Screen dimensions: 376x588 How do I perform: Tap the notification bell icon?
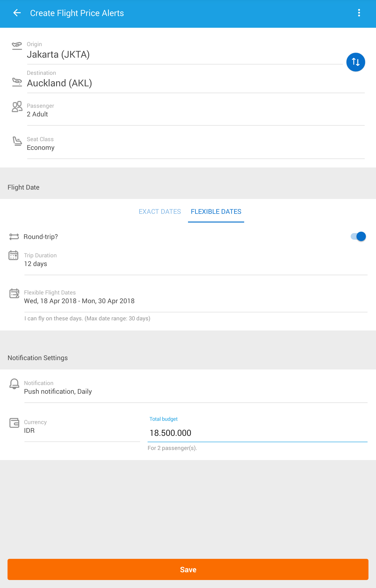pos(14,384)
